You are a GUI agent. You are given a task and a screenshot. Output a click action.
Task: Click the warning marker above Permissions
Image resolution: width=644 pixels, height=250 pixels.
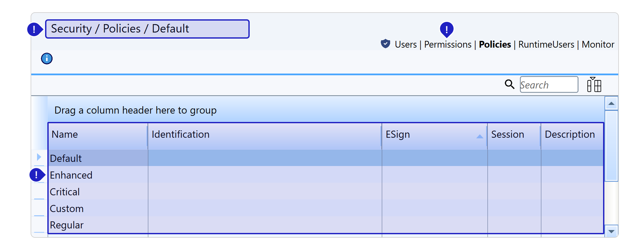(x=447, y=30)
